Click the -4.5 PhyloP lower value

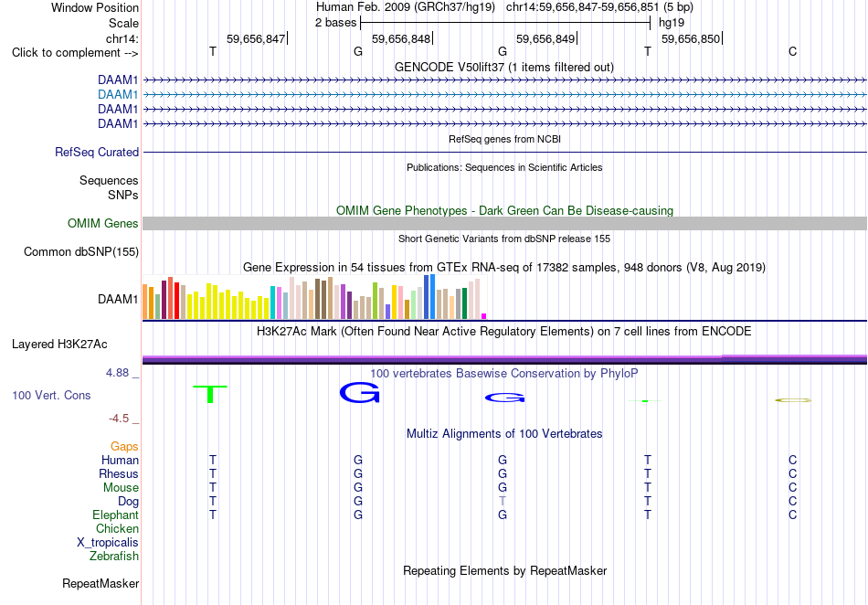pyautogui.click(x=119, y=419)
